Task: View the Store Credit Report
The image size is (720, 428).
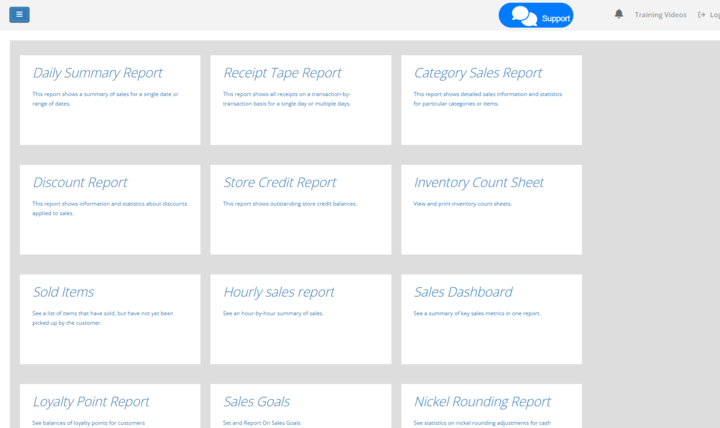Action: pos(279,183)
